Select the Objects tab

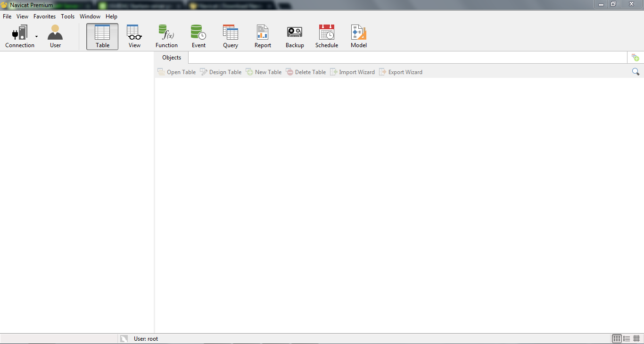click(x=172, y=58)
